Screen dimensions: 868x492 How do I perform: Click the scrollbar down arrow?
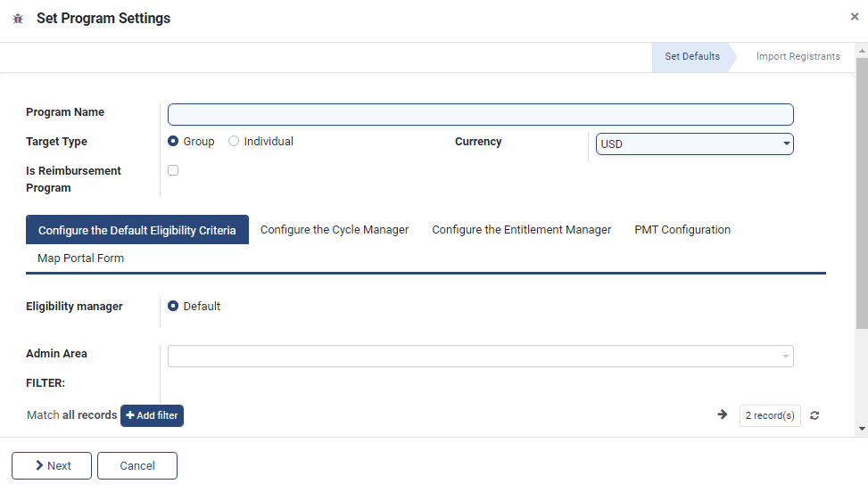tap(862, 429)
